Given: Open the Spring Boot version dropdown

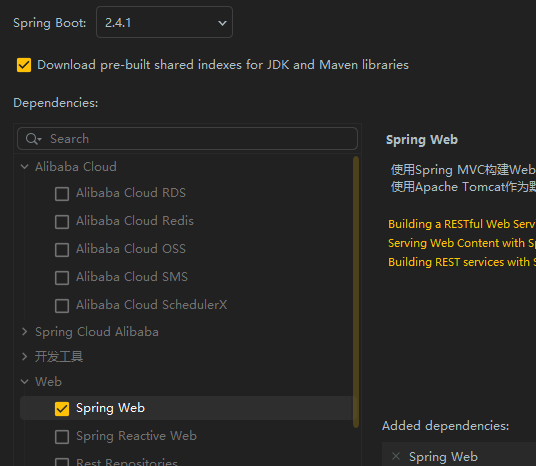Looking at the screenshot, I should coord(164,22).
